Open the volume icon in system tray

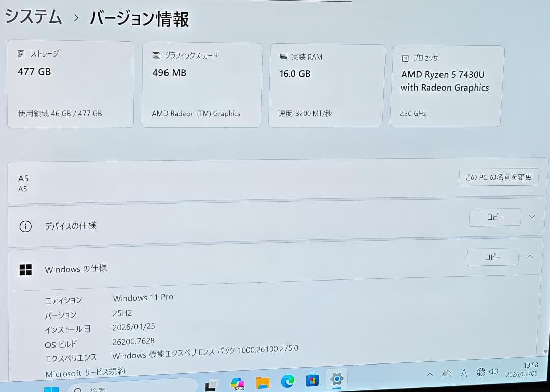(494, 372)
